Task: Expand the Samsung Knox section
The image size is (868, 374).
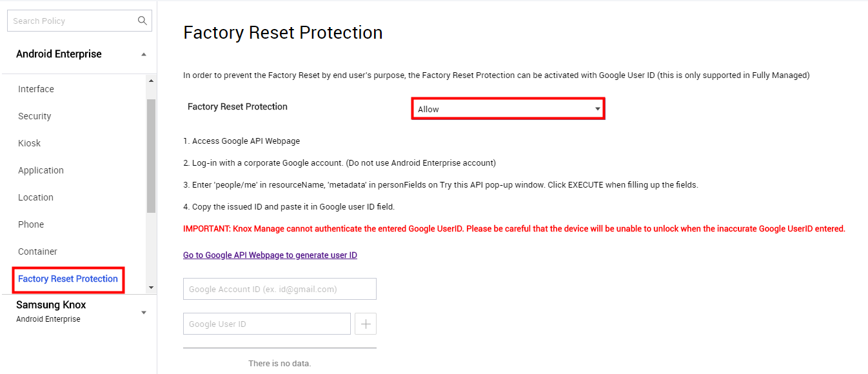Action: (x=143, y=313)
